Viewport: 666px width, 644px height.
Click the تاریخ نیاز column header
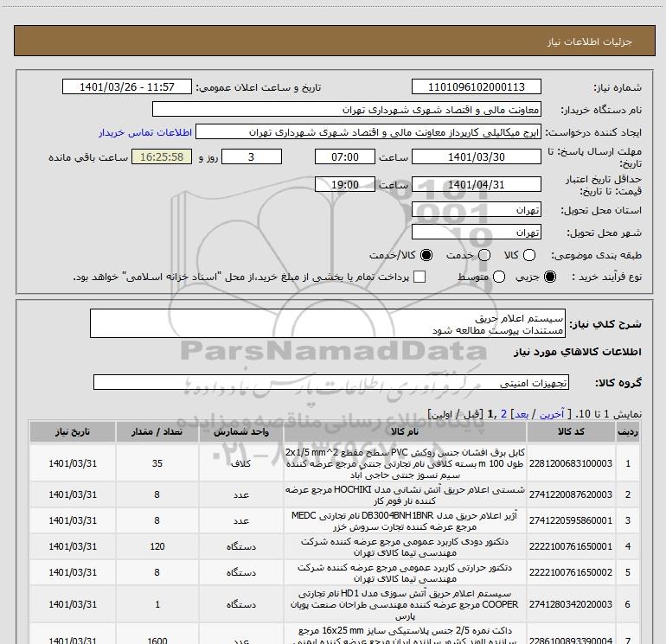[72, 431]
